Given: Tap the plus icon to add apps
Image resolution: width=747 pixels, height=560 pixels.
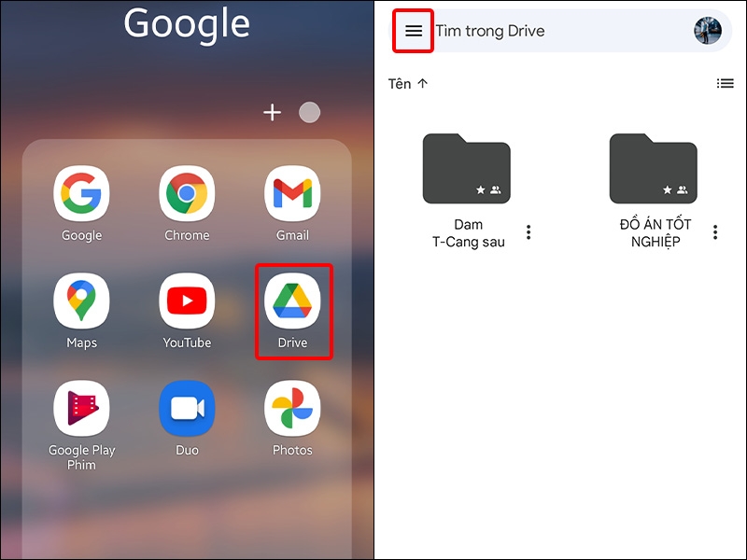Looking at the screenshot, I should [x=272, y=112].
